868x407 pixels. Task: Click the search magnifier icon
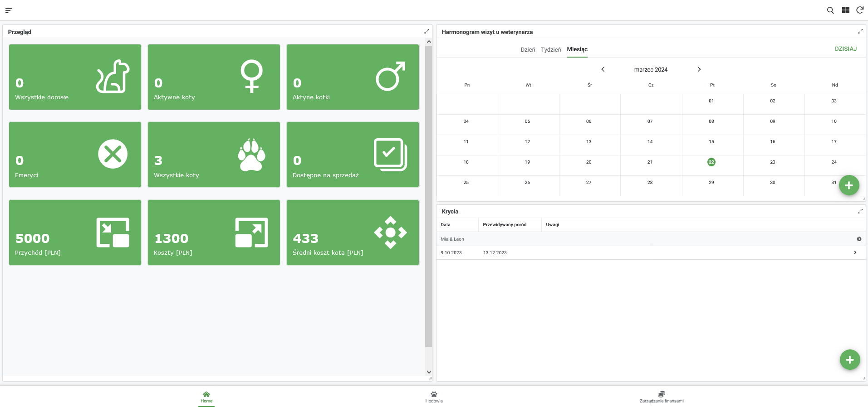(830, 10)
